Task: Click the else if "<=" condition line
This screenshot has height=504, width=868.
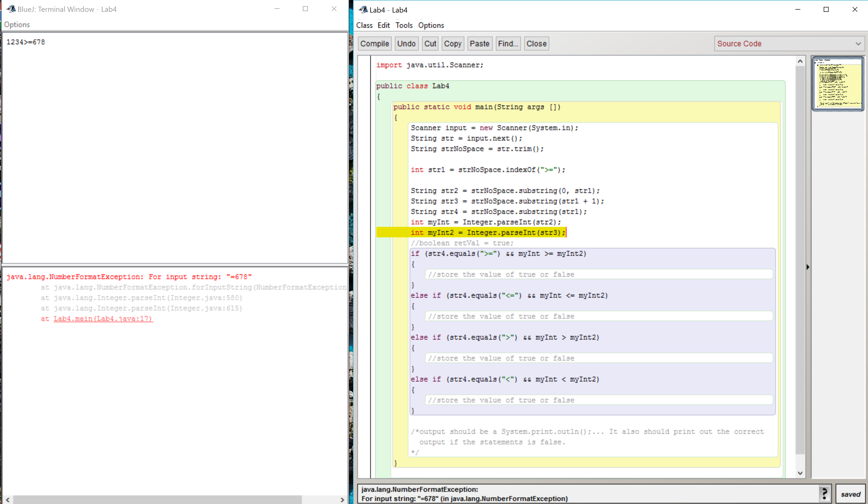Action: click(509, 295)
